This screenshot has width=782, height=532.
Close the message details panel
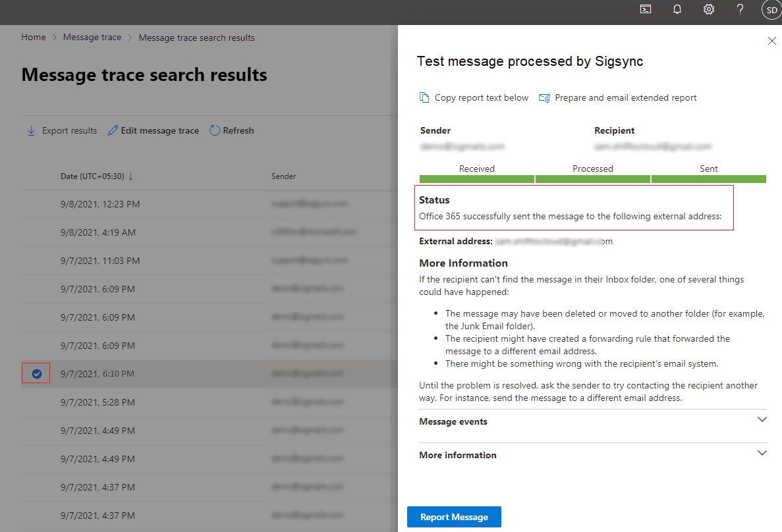[x=772, y=41]
